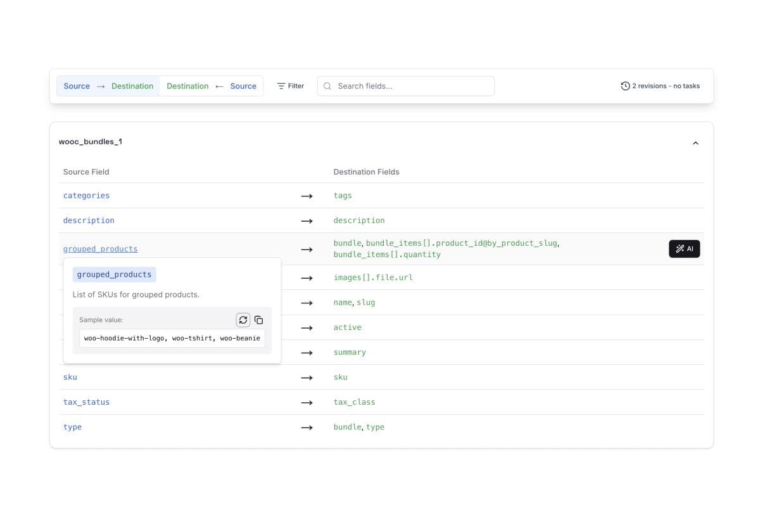Collapse the wooc_bundles_1 panel
This screenshot has height=532, width=760.
(695, 142)
